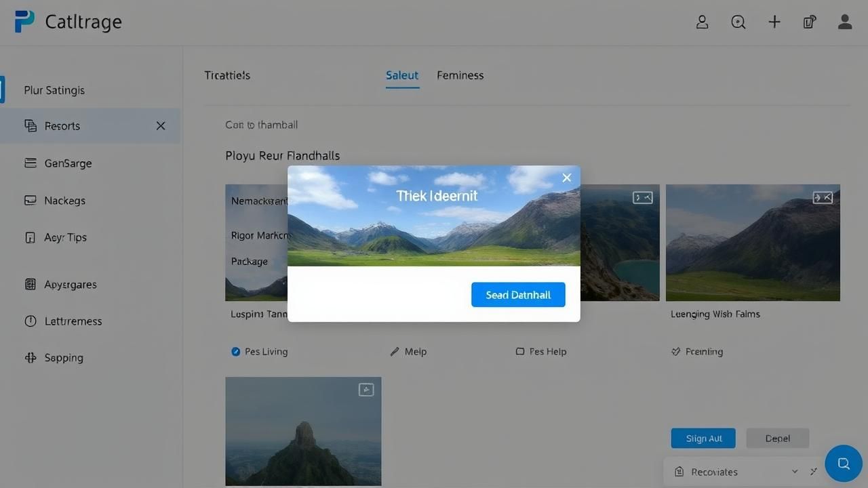The image size is (868, 488).
Task: Toggle the Preming option
Action: coord(675,351)
